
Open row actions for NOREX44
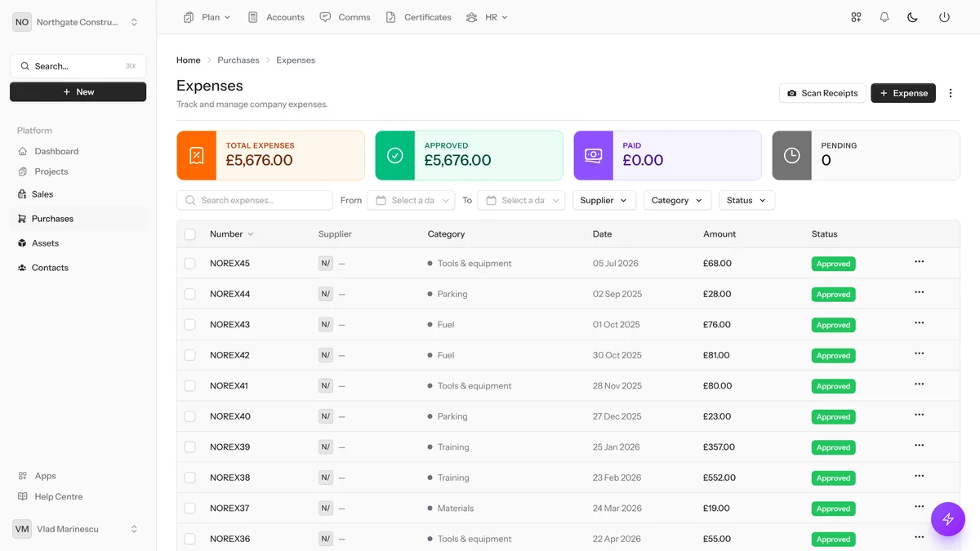click(x=919, y=292)
